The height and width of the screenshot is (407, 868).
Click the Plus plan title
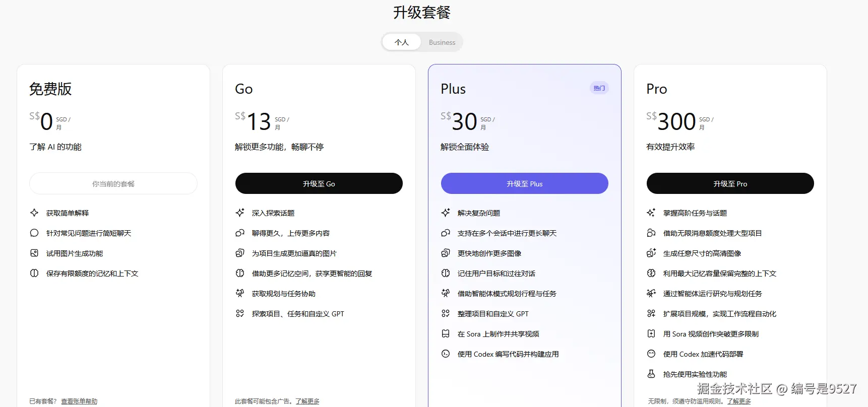(453, 89)
